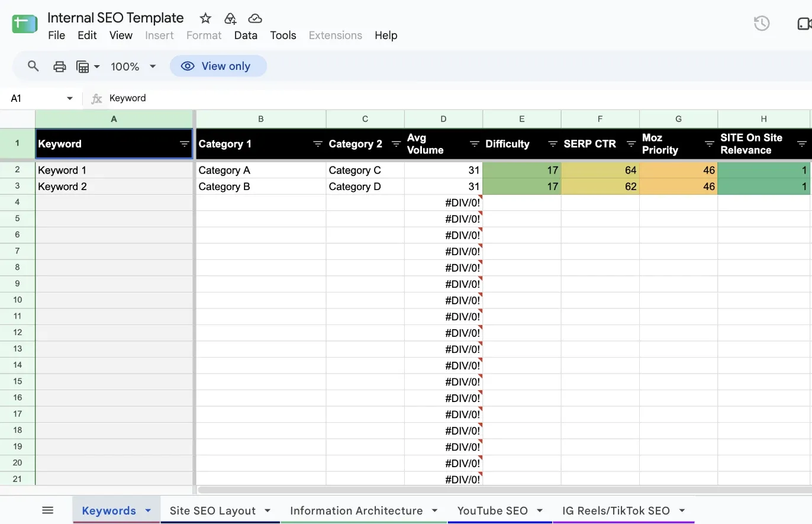Select the Category C cell

365,170
